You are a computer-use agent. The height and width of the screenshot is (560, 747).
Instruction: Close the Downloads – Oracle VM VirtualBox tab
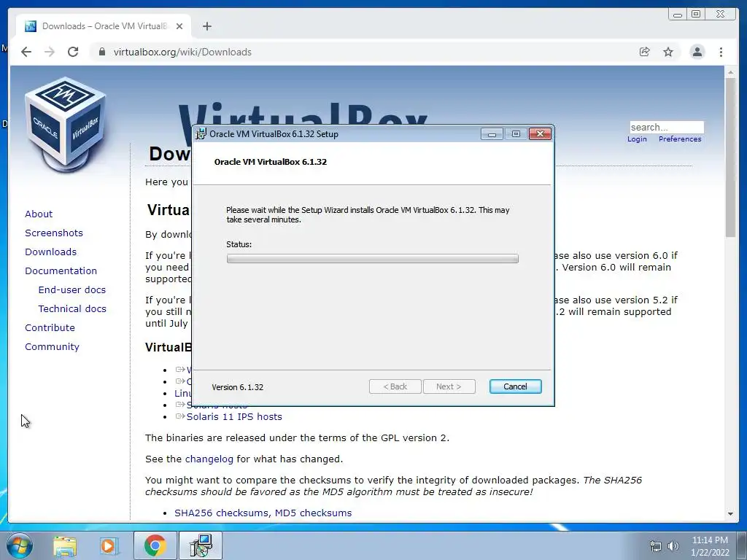click(179, 26)
